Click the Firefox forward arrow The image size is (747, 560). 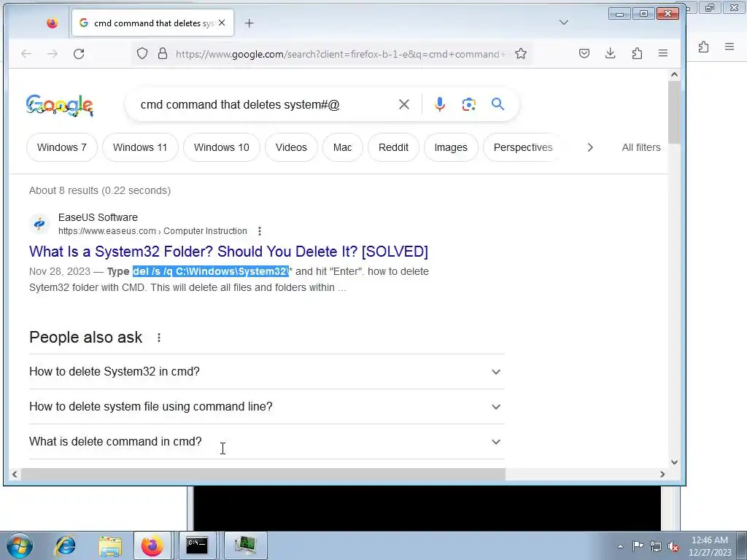(53, 54)
